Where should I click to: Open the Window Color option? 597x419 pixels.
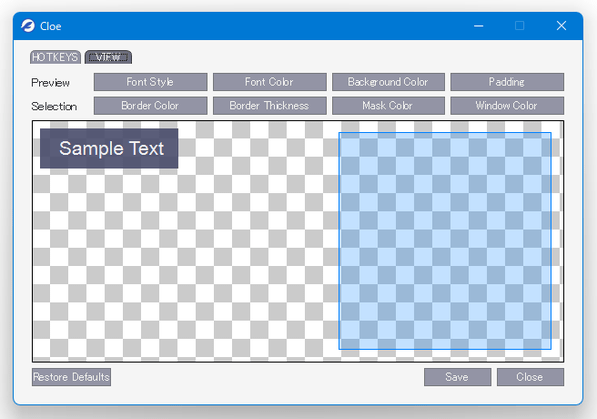(x=507, y=106)
